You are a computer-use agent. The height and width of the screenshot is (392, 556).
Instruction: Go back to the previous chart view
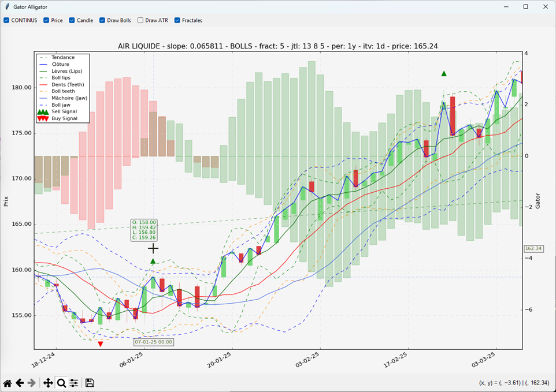(x=20, y=383)
